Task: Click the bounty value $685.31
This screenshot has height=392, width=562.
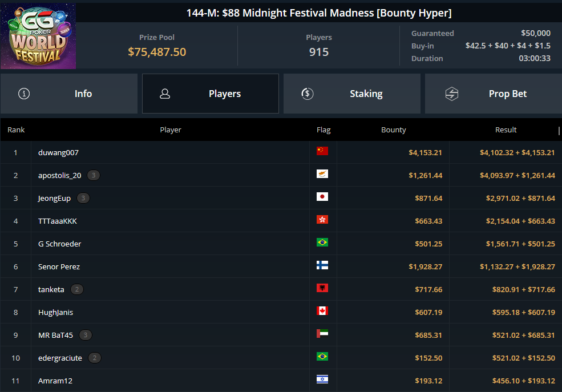Action: (x=428, y=336)
